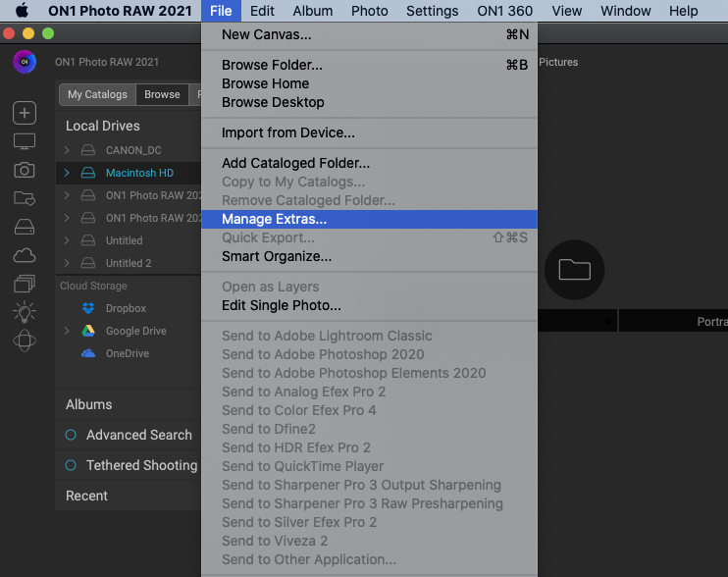
Task: Click the light bulb icon in sidebar
Action: point(25,312)
